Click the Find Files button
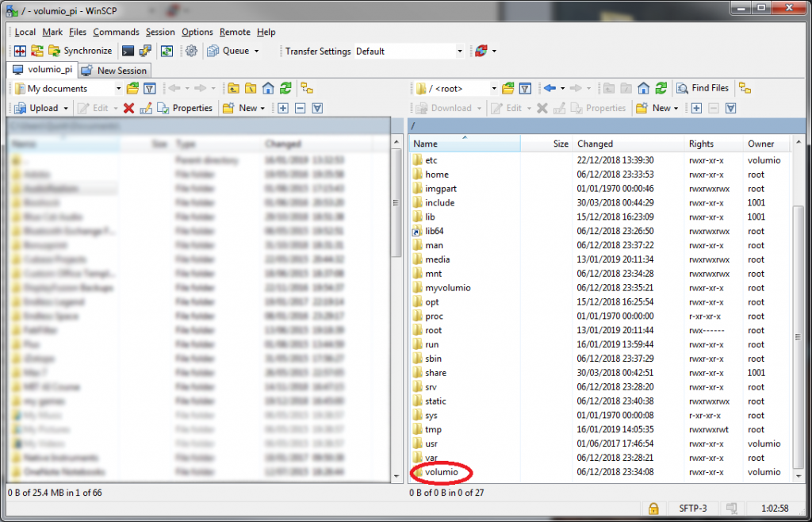This screenshot has height=522, width=812. tap(703, 89)
